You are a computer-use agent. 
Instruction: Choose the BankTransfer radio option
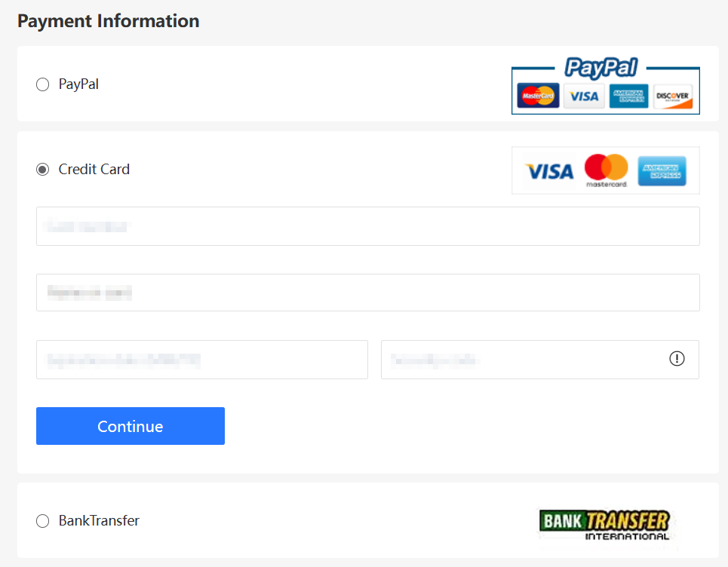(x=43, y=520)
